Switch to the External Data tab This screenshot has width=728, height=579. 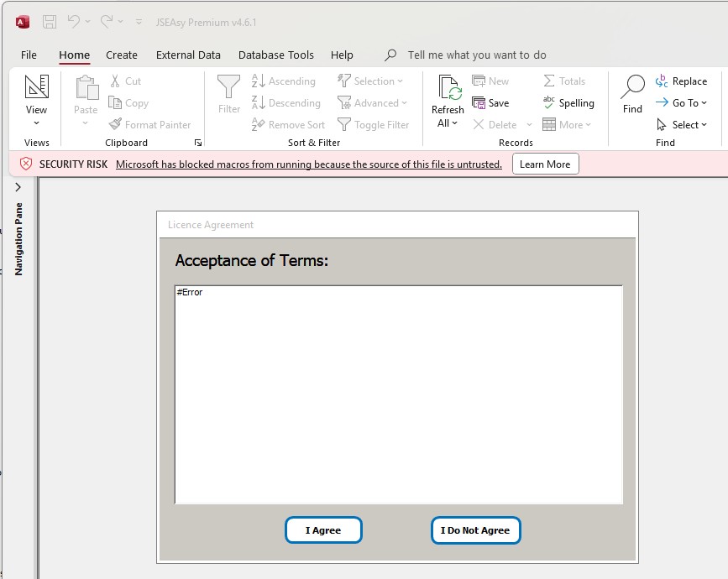coord(188,55)
